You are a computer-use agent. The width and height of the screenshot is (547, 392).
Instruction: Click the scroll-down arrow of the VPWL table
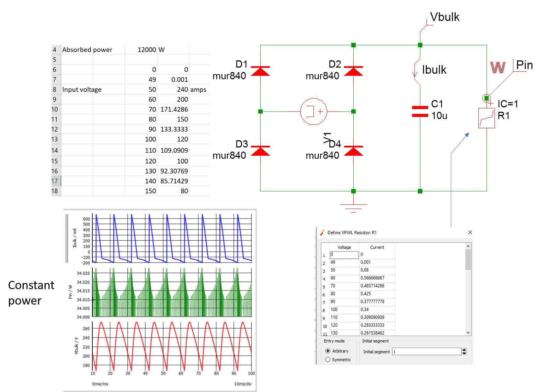[x=468, y=332]
